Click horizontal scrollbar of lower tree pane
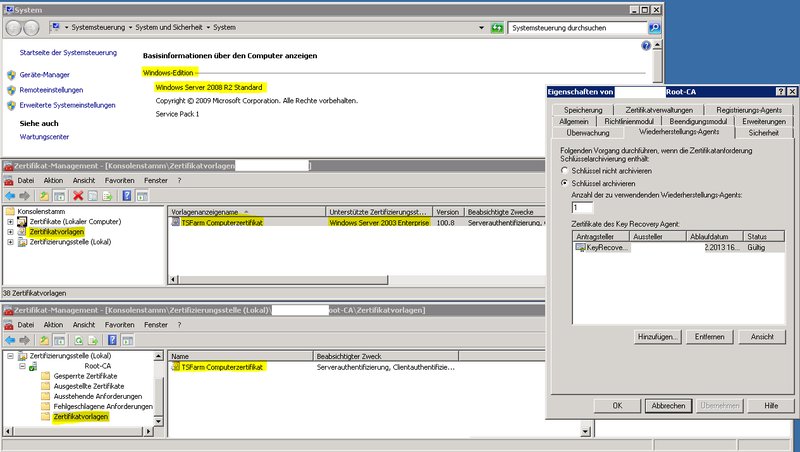800x452 pixels. coord(77,432)
